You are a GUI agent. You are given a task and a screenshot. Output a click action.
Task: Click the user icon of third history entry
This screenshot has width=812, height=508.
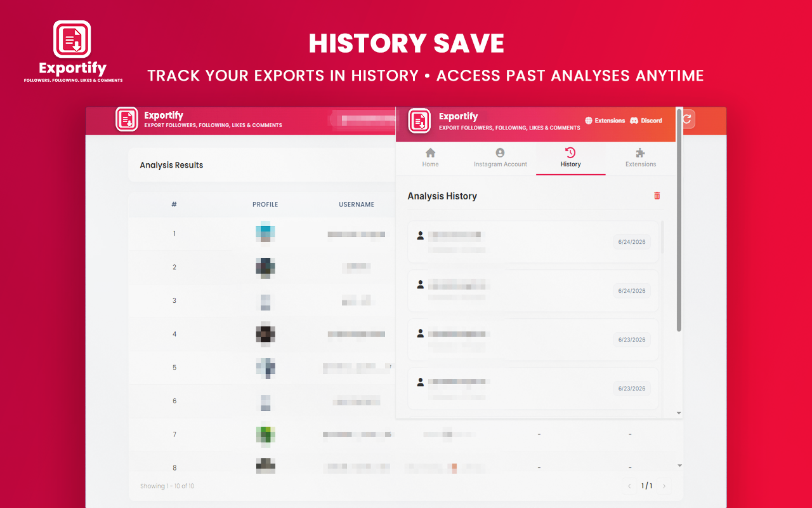click(420, 333)
